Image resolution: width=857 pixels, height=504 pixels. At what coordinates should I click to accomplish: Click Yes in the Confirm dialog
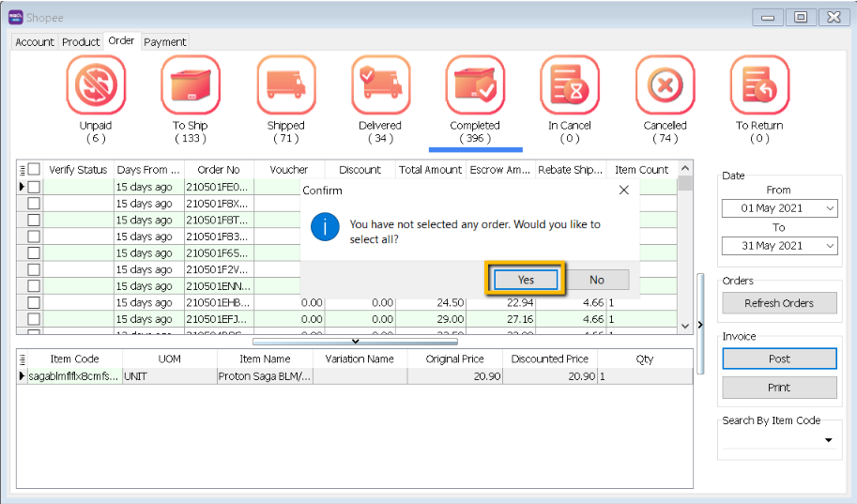(526, 280)
